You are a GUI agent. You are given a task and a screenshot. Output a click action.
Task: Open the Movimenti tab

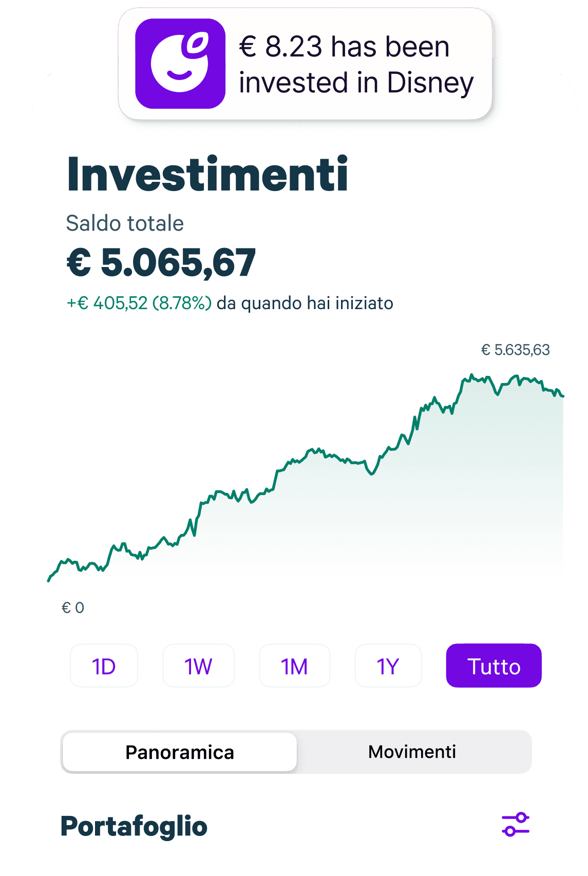[412, 752]
